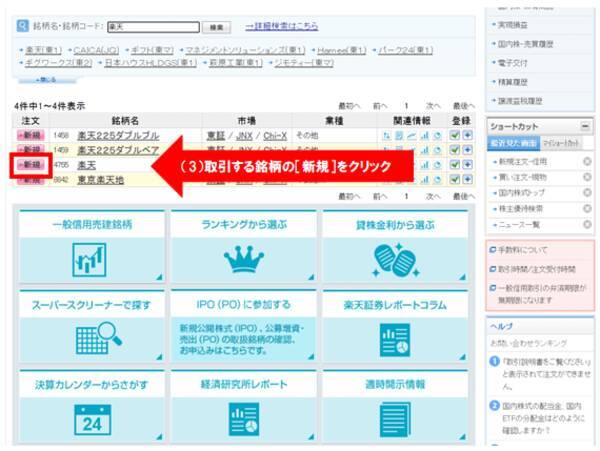This screenshot has width=600, height=451.
Task: Click the plus button next to 楽天225ダブルブル checkbox
Action: point(468,134)
